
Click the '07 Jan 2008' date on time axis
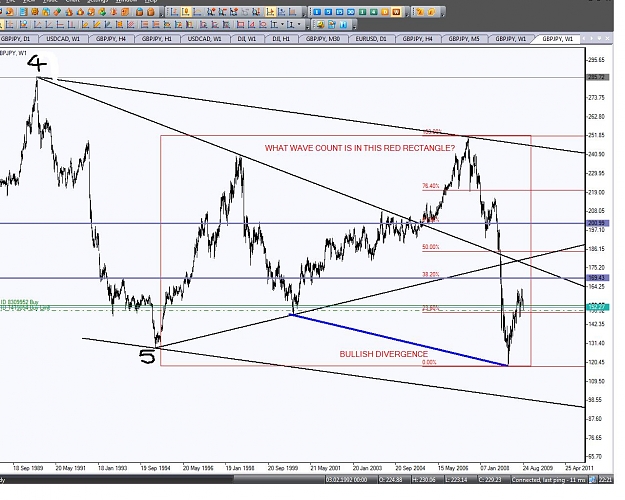pos(495,468)
